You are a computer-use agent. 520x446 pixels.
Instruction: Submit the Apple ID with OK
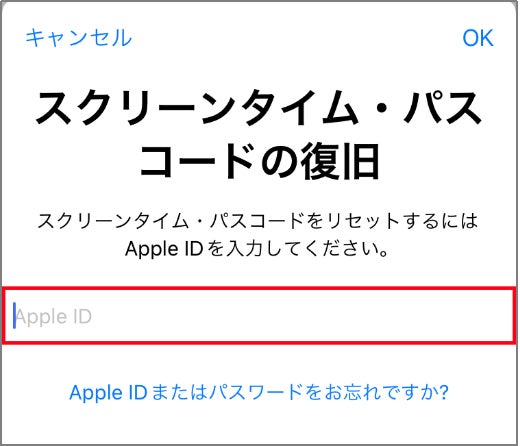[x=478, y=38]
